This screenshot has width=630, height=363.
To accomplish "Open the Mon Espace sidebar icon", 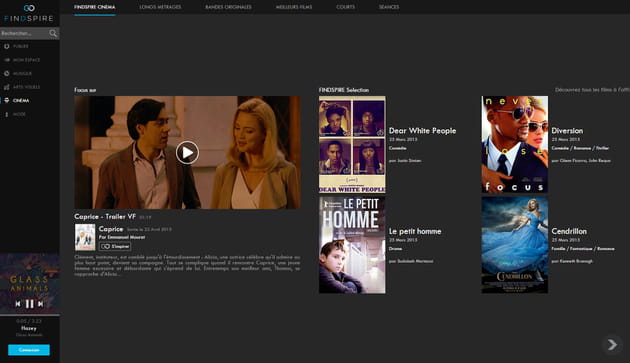I will point(6,60).
